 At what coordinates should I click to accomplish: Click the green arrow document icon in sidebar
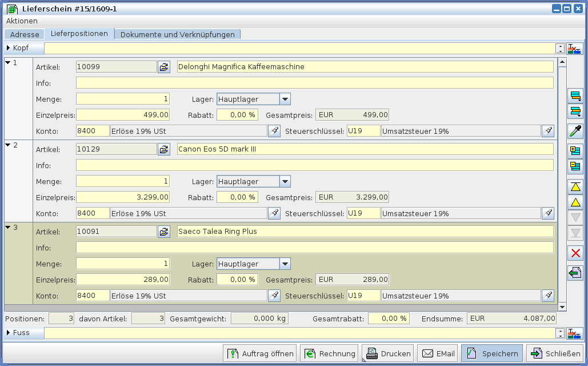click(x=575, y=273)
